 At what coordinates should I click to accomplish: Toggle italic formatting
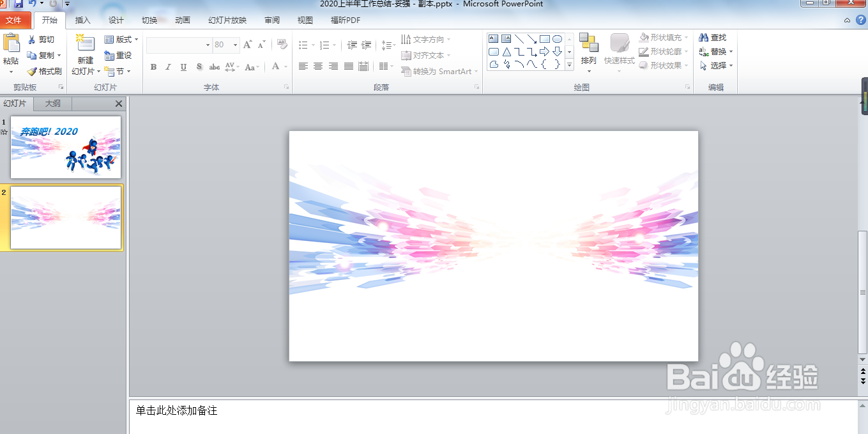(x=169, y=66)
